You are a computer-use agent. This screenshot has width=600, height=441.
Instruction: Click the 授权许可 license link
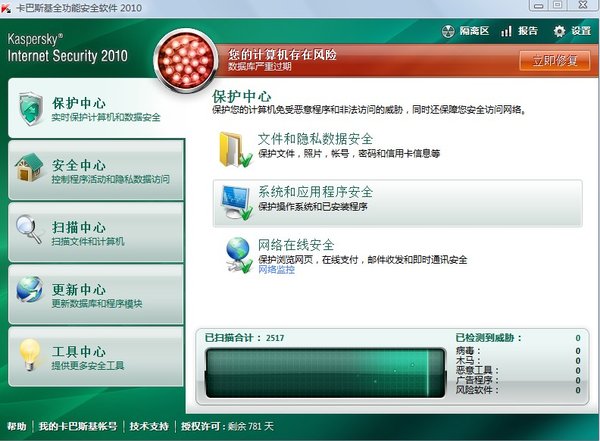(x=202, y=426)
